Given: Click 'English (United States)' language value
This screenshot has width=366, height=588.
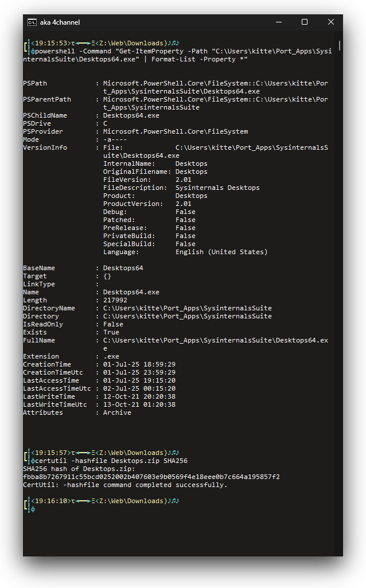Looking at the screenshot, I should pos(221,252).
